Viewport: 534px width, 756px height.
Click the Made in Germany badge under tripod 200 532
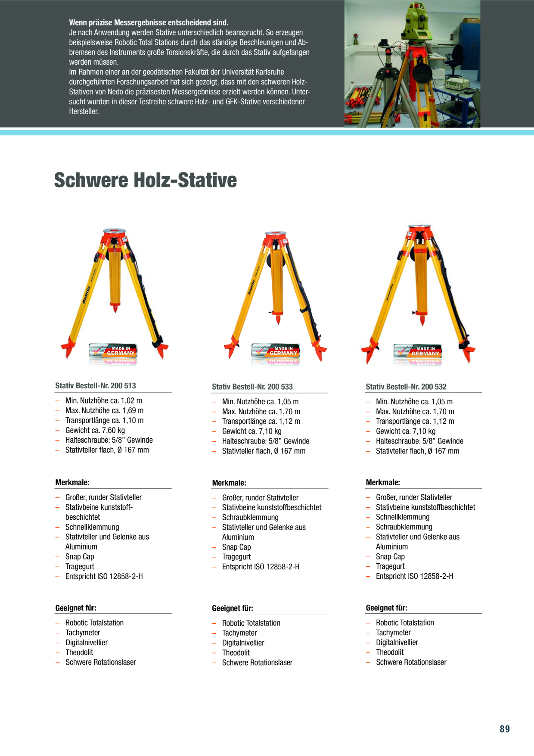coord(418,351)
